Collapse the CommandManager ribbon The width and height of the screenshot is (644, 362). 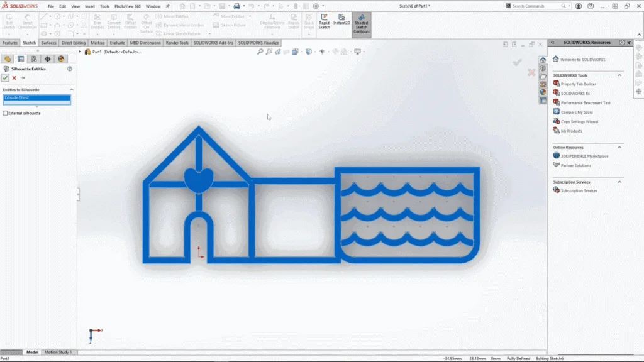click(639, 35)
